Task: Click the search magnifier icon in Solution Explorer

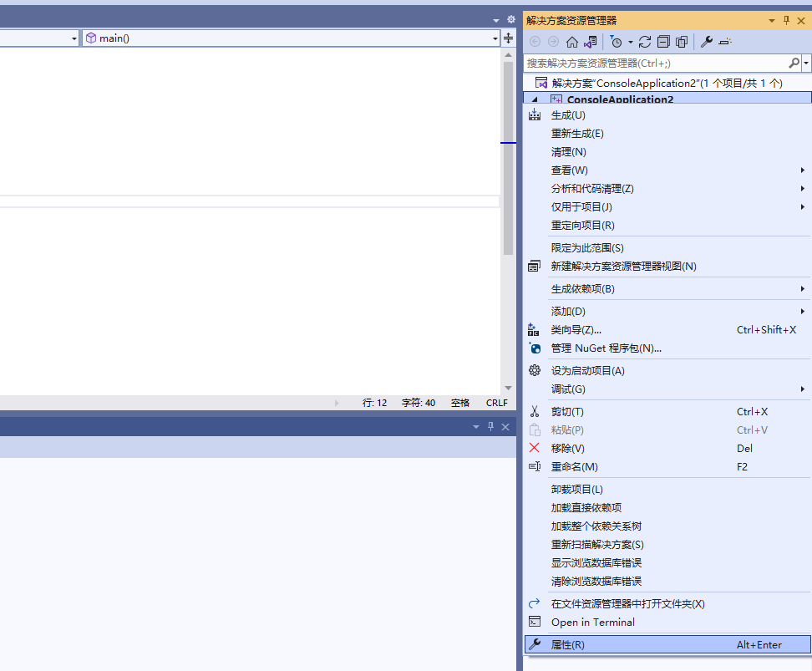Action: coord(794,64)
